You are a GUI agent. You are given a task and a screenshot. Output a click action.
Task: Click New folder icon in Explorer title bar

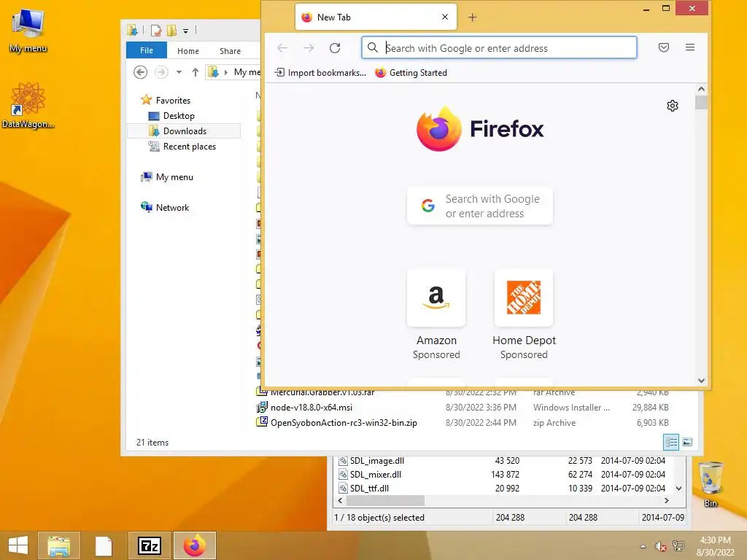click(x=171, y=31)
